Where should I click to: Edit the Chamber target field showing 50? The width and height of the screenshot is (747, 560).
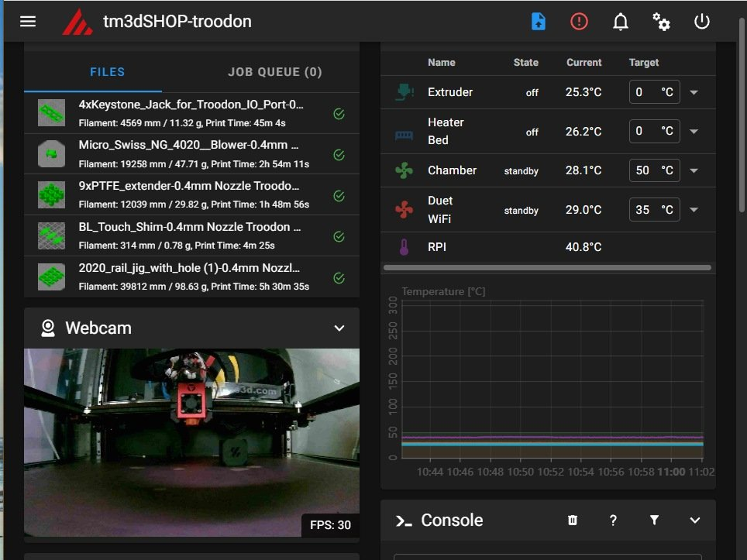pos(654,170)
